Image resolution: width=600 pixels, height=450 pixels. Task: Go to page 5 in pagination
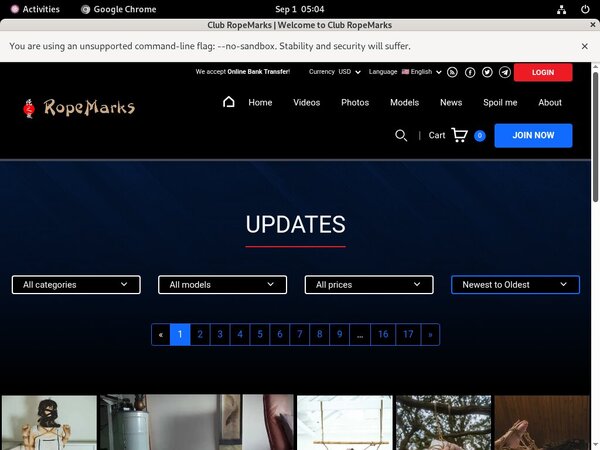(259, 335)
